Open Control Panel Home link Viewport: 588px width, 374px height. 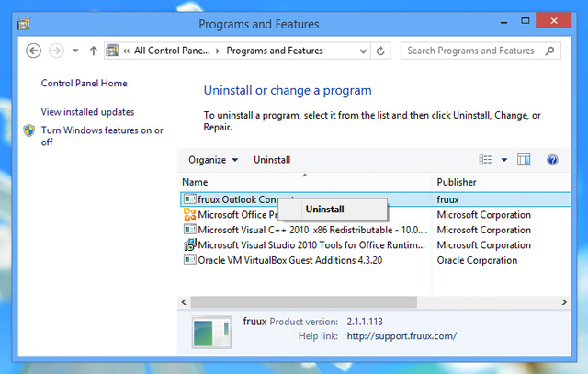(x=84, y=83)
